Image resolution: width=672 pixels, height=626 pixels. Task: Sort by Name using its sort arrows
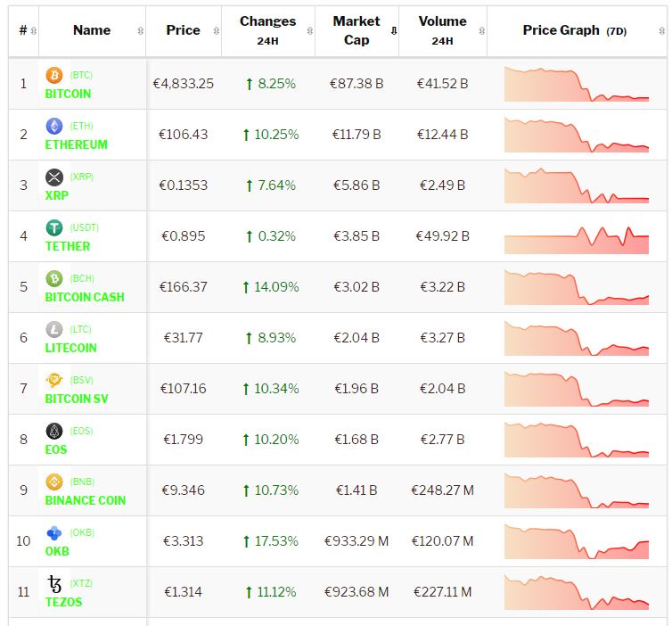(x=140, y=31)
